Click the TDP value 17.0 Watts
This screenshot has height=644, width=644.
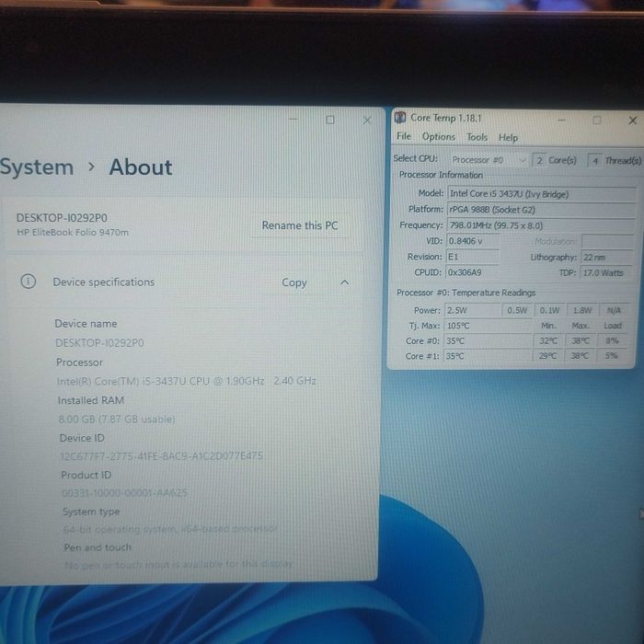pyautogui.click(x=606, y=272)
